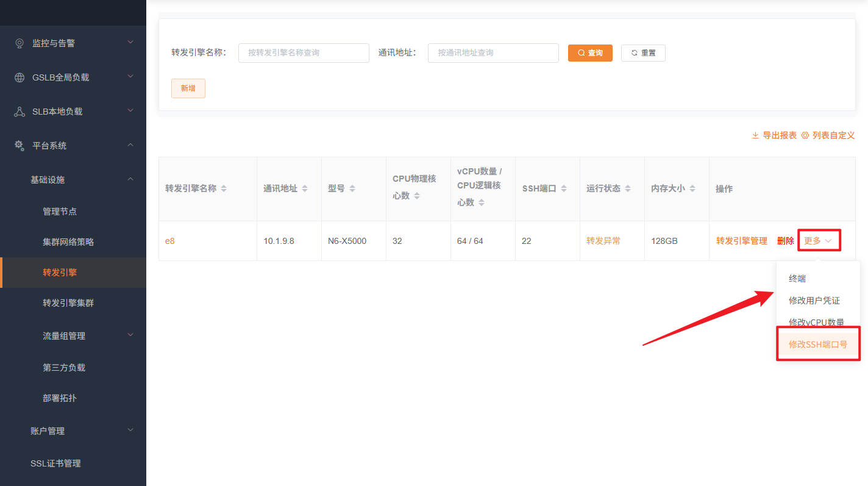Select 修改SSH端口号 from the dropdown menu
This screenshot has width=868, height=486.
click(x=818, y=345)
